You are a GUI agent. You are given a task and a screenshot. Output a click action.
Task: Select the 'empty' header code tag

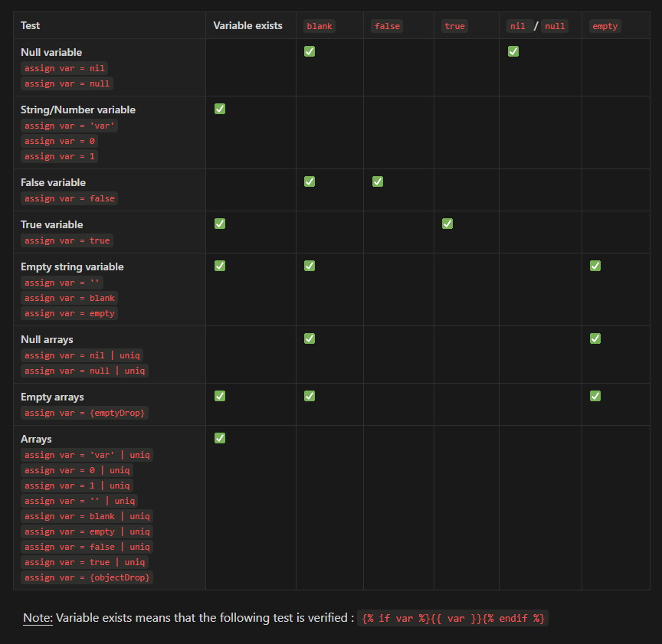[x=605, y=26]
